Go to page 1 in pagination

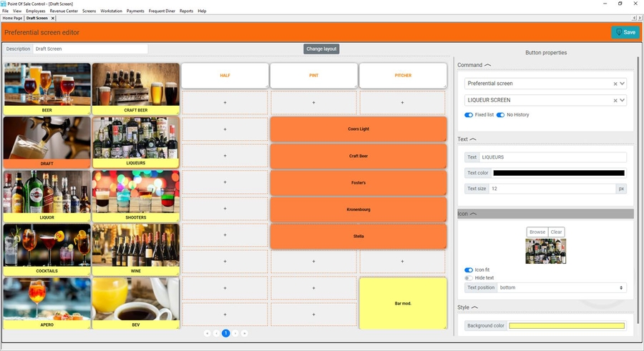[x=225, y=333]
